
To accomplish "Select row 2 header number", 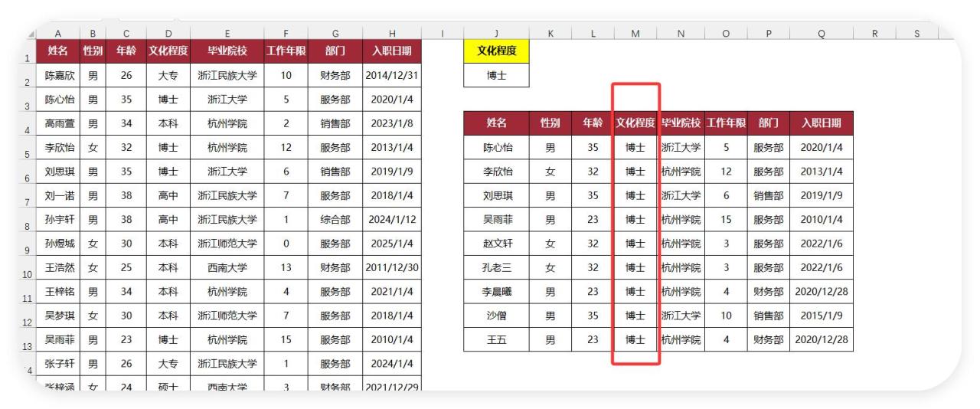I will point(28,82).
